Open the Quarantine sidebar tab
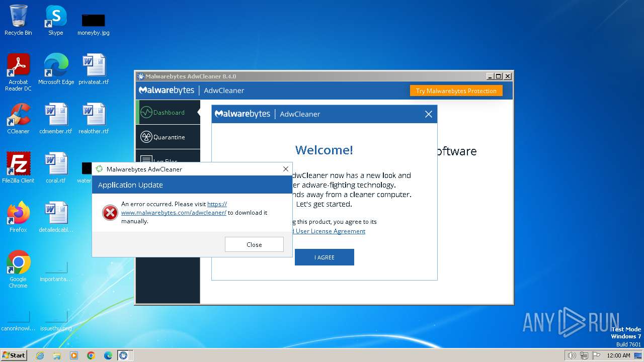Screen dimensions: 644x362 tap(168, 137)
